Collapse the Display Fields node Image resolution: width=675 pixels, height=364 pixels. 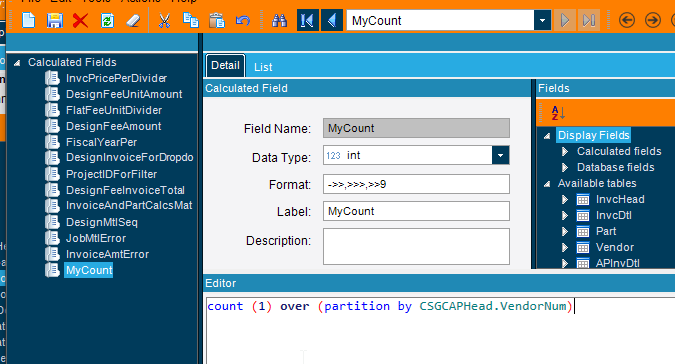point(547,136)
